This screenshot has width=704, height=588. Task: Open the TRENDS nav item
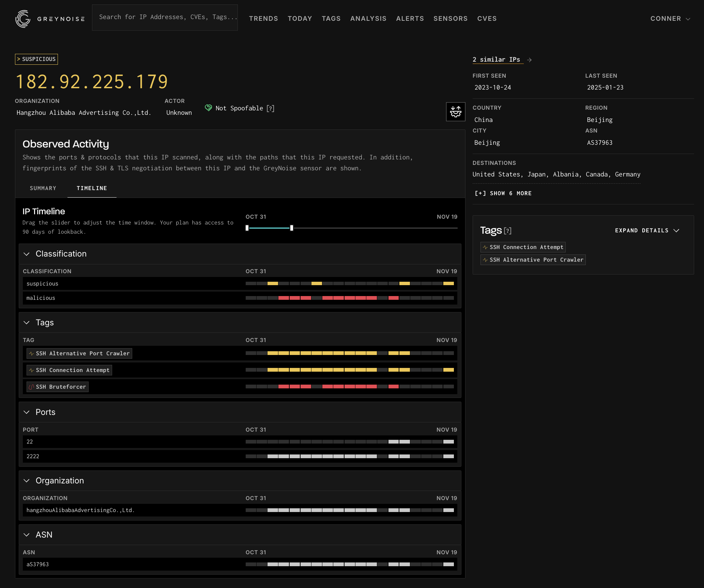(263, 19)
